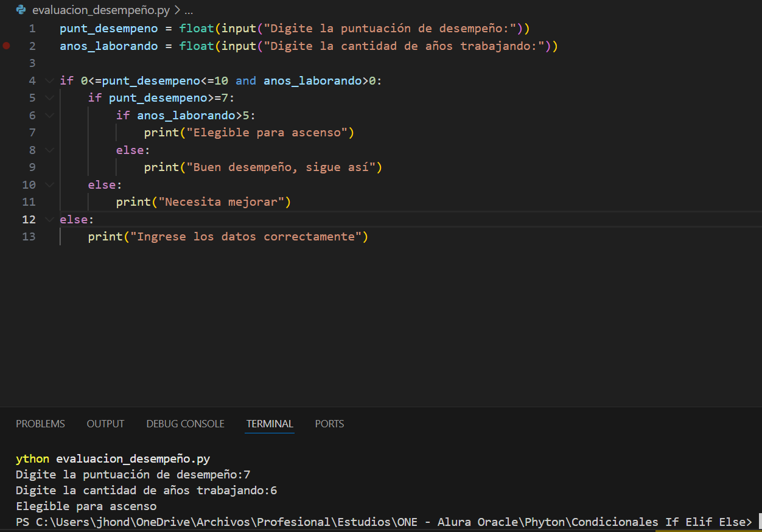Open the breadcrumb ellipsis symbol menu
762x532 pixels.
click(x=188, y=10)
